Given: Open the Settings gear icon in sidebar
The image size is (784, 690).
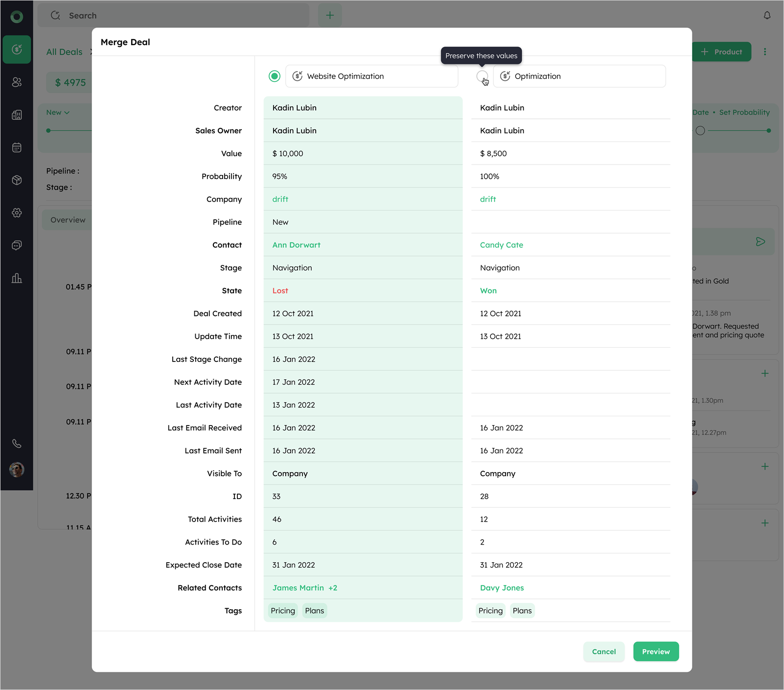Looking at the screenshot, I should pyautogui.click(x=17, y=213).
